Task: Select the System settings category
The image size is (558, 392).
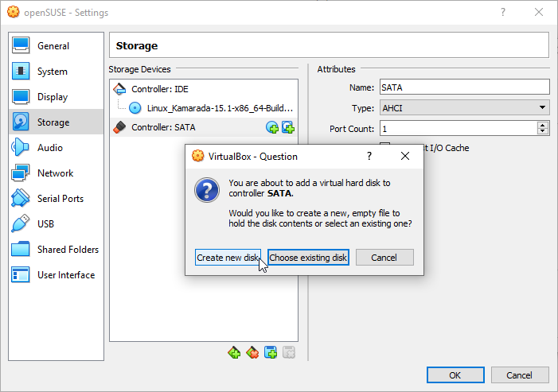Action: pos(52,72)
